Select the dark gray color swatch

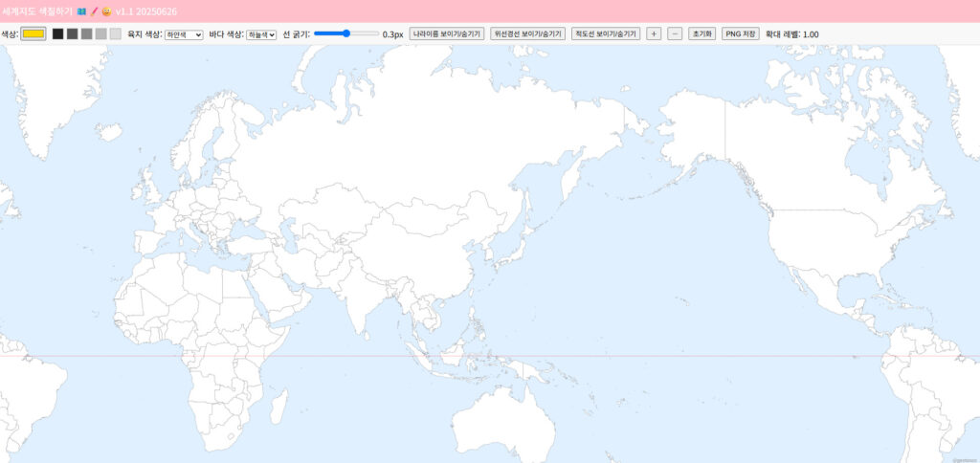[x=73, y=33]
